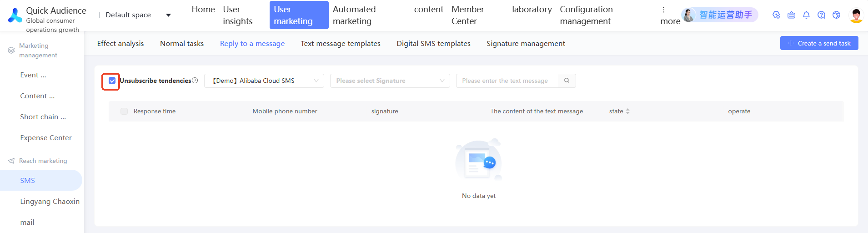Click the Create a send task button
This screenshot has width=868, height=233.
[x=819, y=43]
